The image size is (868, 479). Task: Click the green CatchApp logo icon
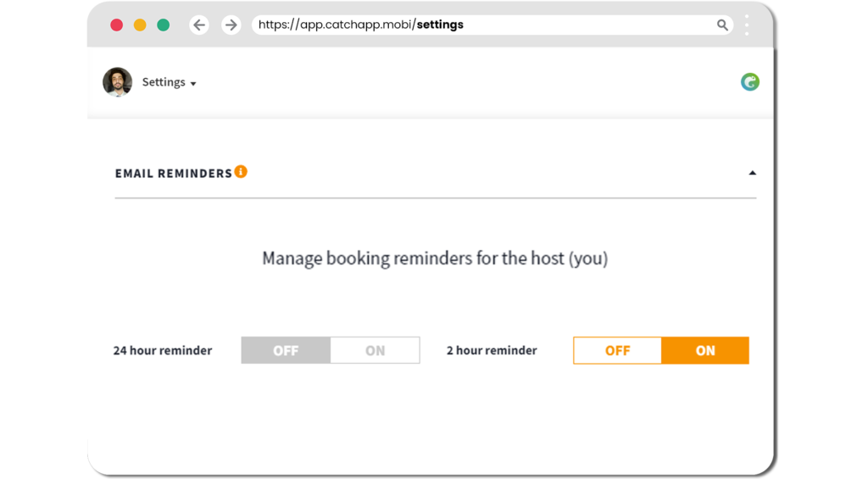click(x=750, y=82)
